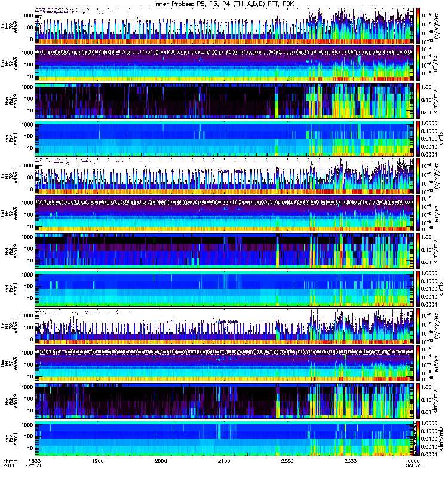Click the '2011' year label

click(x=8, y=465)
